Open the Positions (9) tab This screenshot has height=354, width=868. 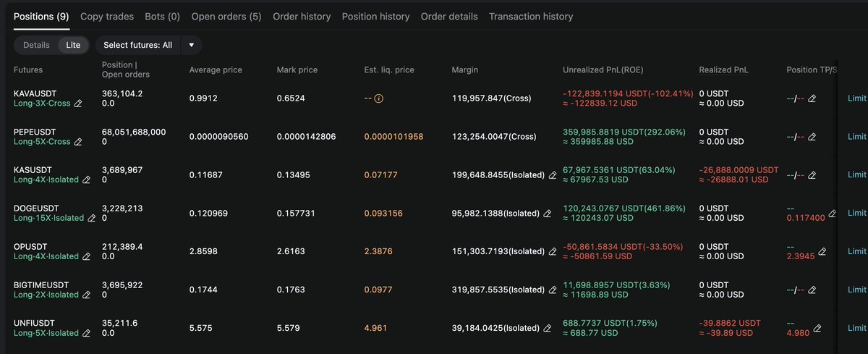coord(41,16)
